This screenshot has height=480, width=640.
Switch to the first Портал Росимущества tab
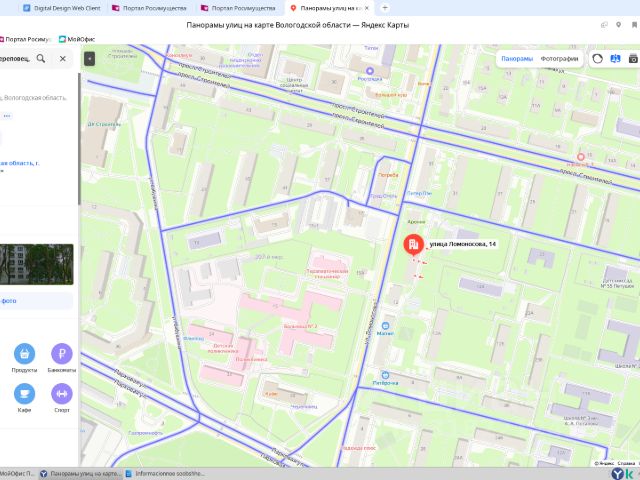(149, 8)
